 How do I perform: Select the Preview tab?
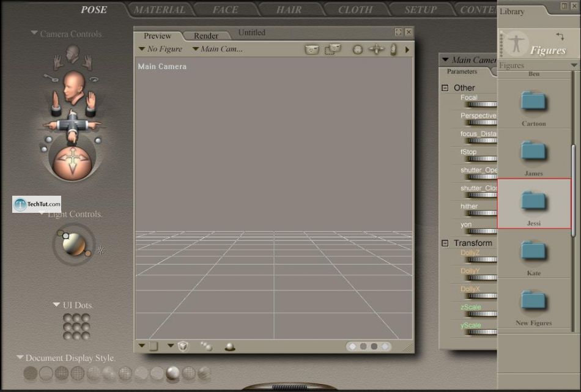click(157, 36)
